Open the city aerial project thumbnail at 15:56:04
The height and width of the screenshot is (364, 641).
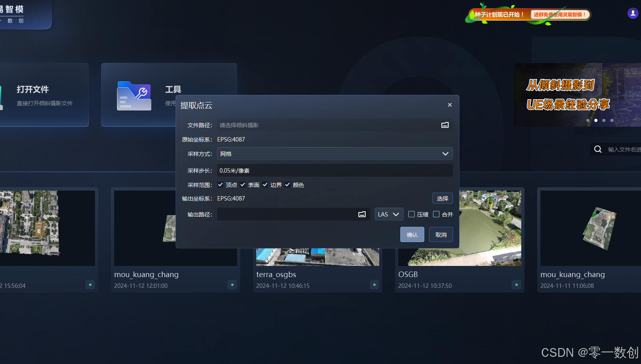point(47,228)
